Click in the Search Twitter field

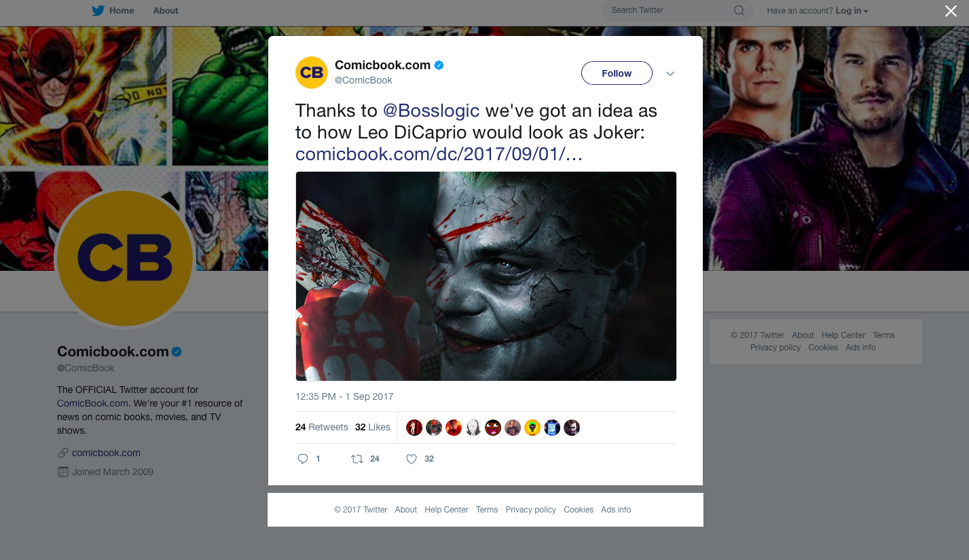[669, 11]
